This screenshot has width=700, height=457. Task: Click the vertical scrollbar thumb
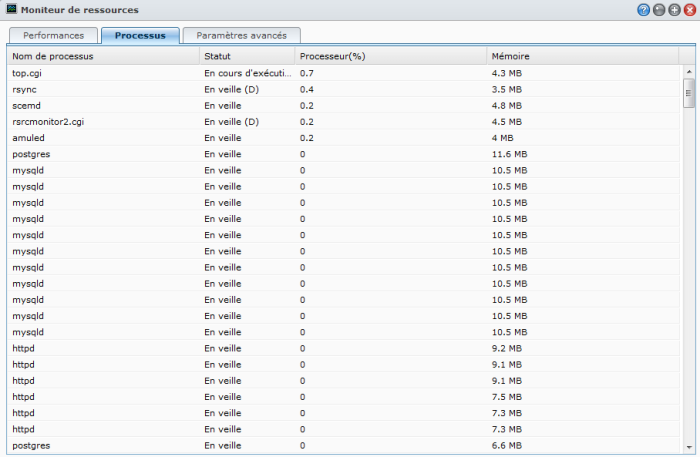point(688,93)
